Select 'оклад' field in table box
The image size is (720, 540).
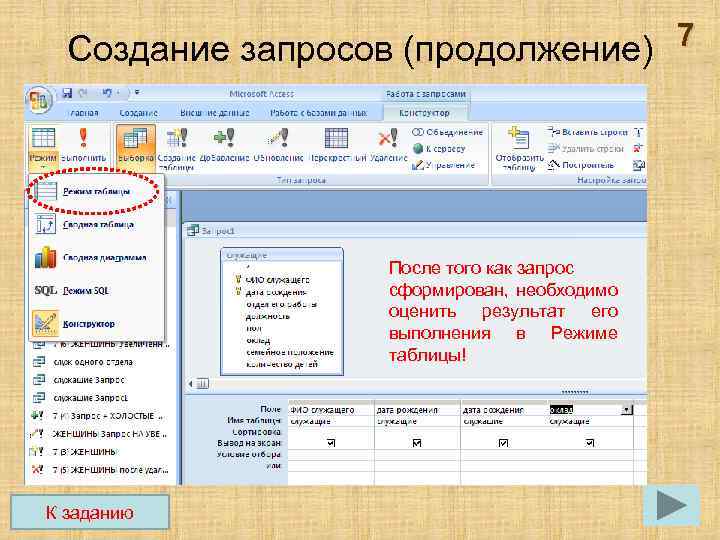pos(258,340)
